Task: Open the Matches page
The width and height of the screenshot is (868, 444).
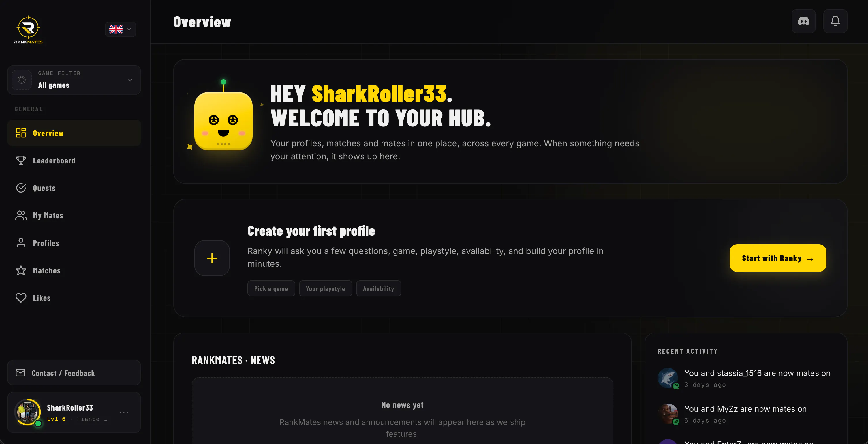Action: (74, 270)
